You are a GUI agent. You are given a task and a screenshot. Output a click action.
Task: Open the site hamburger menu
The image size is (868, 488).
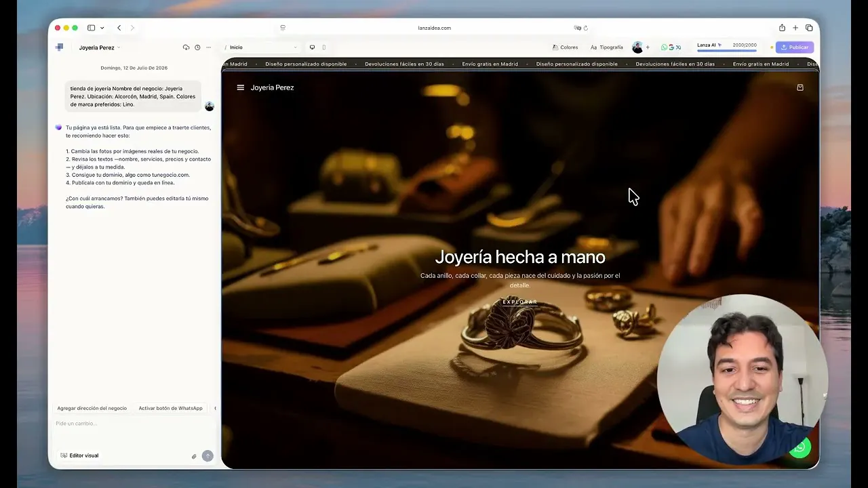pyautogui.click(x=240, y=87)
